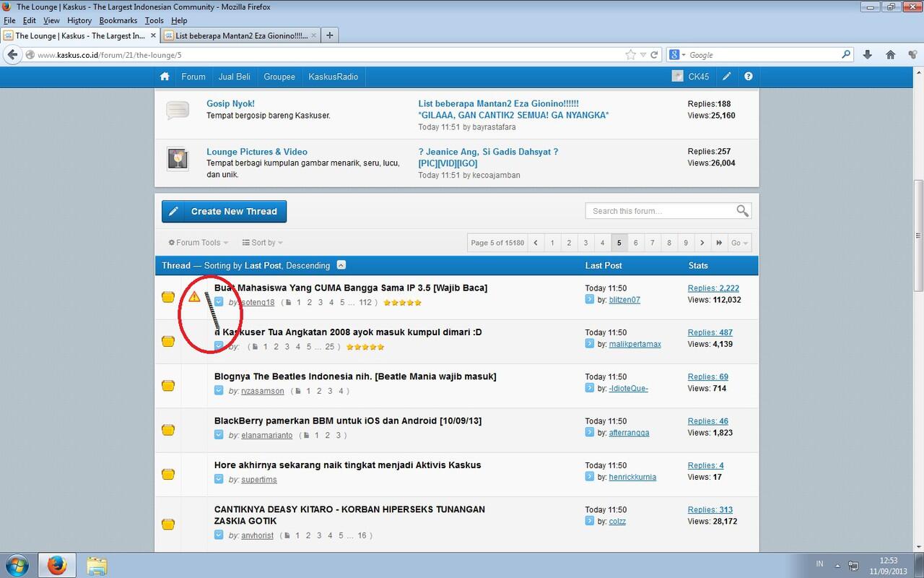Expand preview arrow under Beatles Indonesia thread

219,391
